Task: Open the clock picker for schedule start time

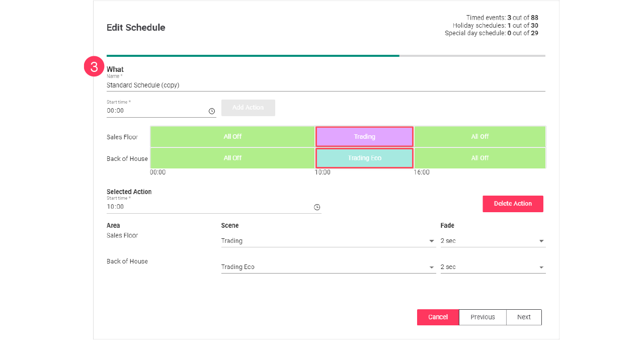Action: coord(211,111)
